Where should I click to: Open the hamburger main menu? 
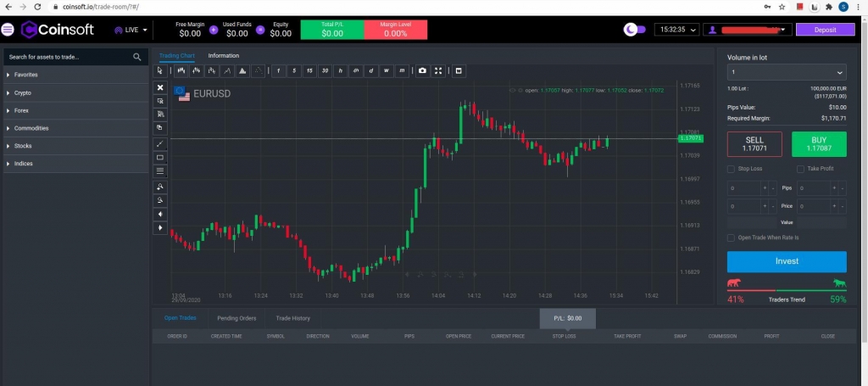coord(7,30)
